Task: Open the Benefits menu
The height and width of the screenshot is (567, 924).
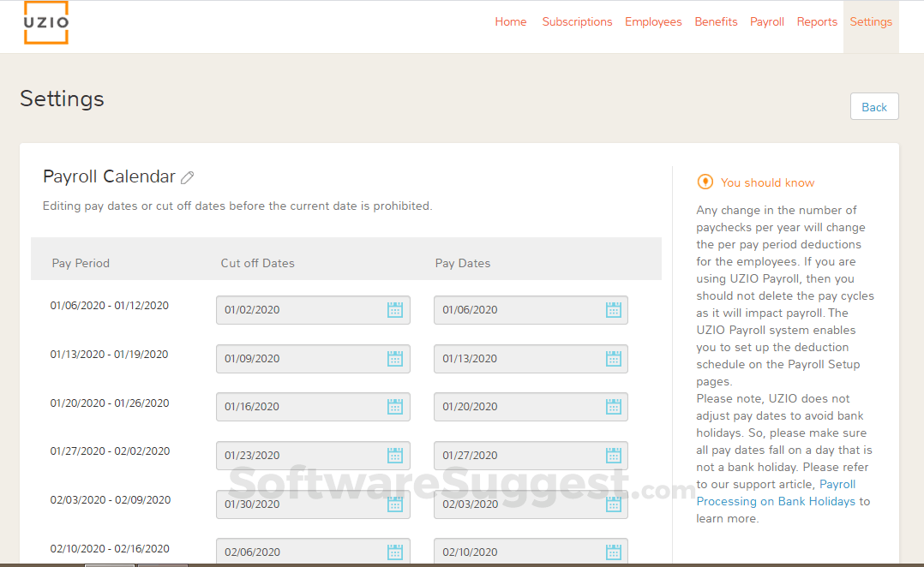Action: (716, 21)
